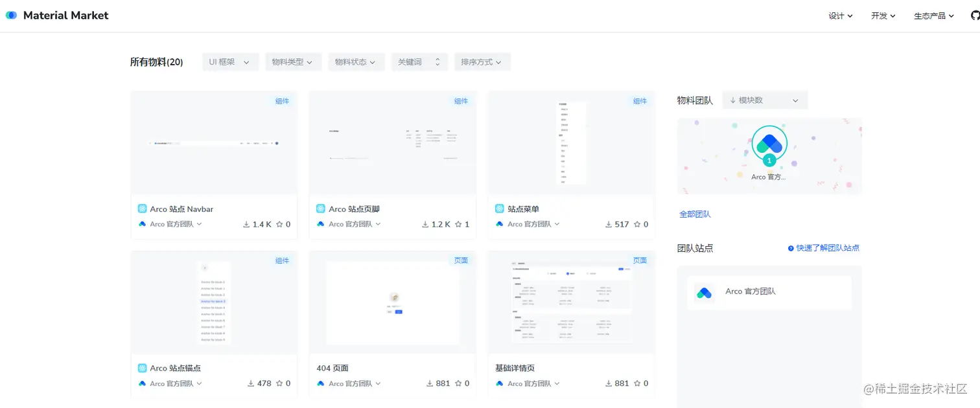Image resolution: width=980 pixels, height=408 pixels.
Task: Click React icon beside 站点菜单
Action: pos(500,209)
